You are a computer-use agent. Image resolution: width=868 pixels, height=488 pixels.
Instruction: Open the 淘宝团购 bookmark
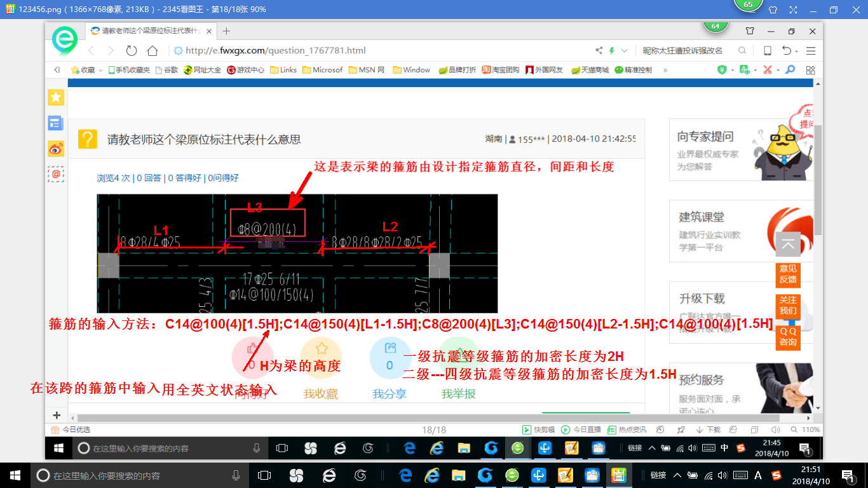click(x=501, y=70)
